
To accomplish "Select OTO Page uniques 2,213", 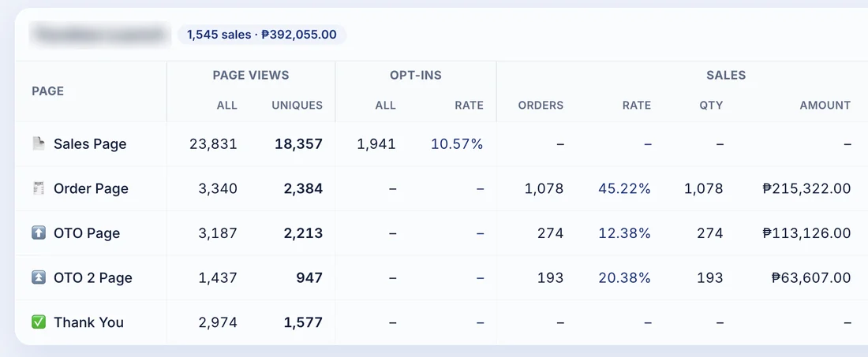I will tap(303, 233).
